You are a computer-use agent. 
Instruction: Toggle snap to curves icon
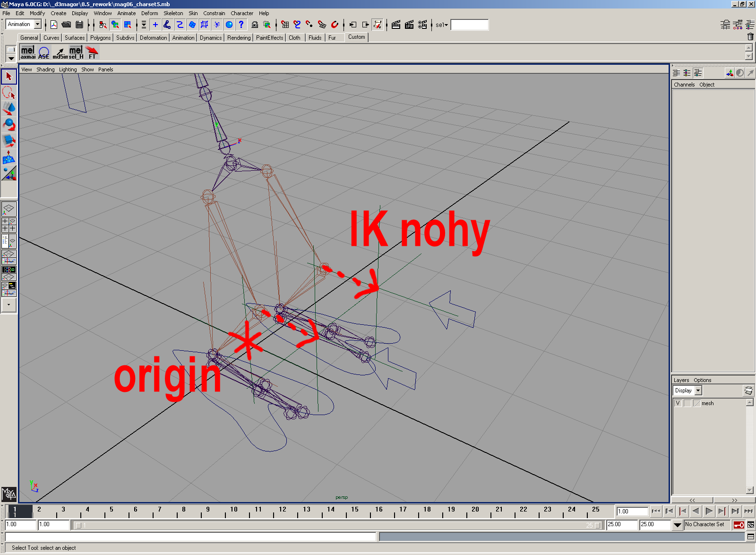point(297,25)
